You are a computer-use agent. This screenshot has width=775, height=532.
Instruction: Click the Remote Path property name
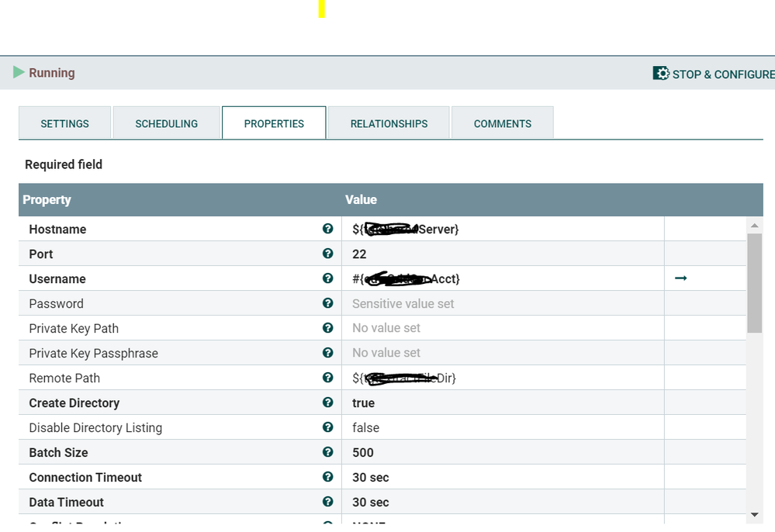pyautogui.click(x=64, y=378)
